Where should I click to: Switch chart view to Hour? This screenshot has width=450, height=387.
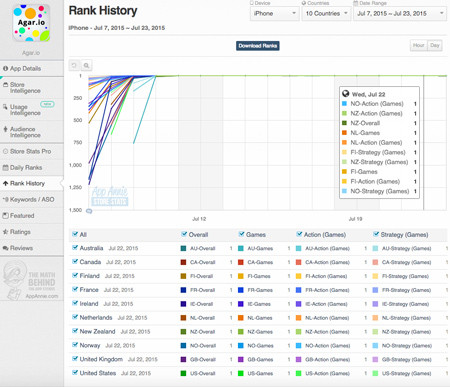point(418,45)
